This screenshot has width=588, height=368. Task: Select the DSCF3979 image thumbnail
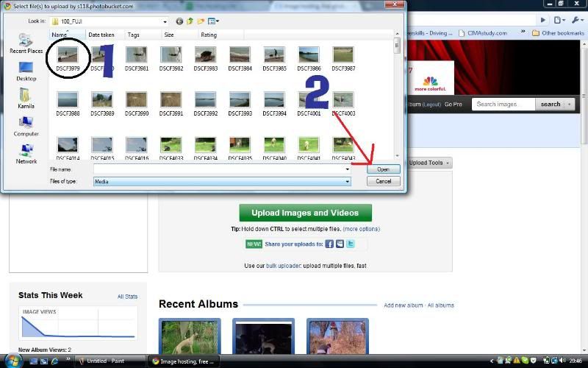[68, 55]
